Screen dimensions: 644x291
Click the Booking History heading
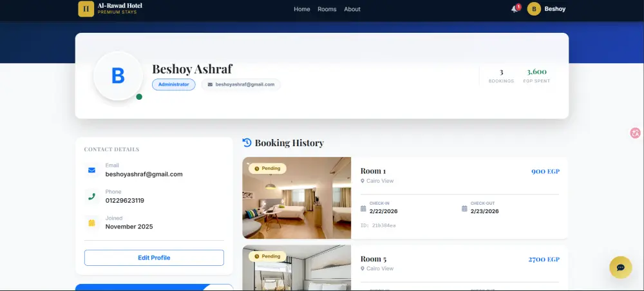289,143
